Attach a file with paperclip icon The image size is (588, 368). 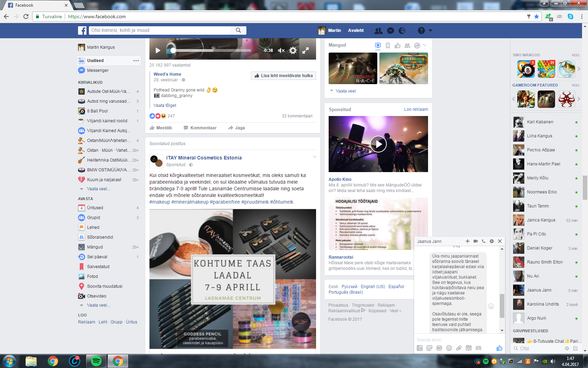(x=459, y=348)
